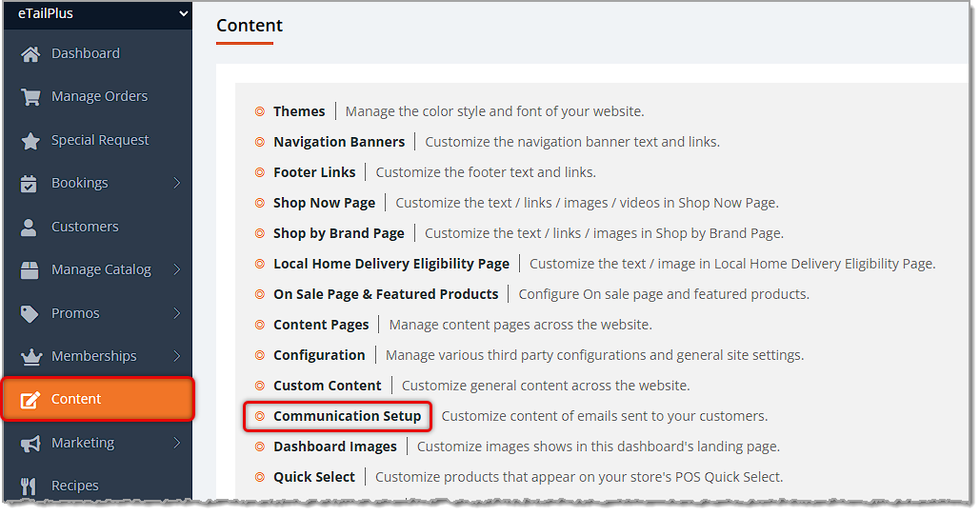The height and width of the screenshot is (516, 980).
Task: Click bullet icon beside On Sale Page
Action: [259, 295]
